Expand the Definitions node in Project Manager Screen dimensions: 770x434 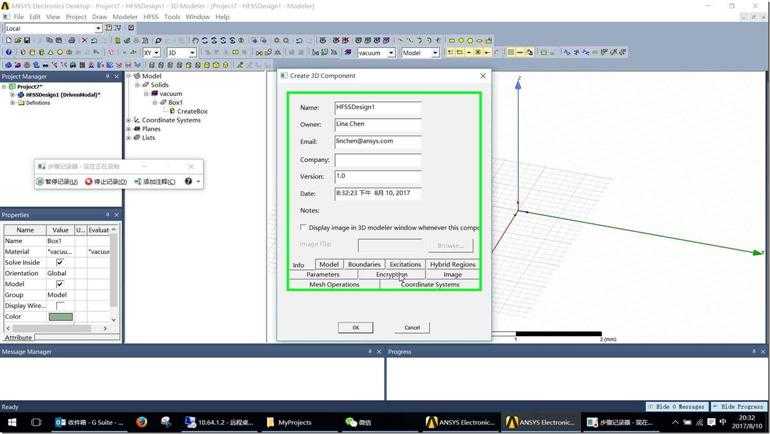(12, 103)
